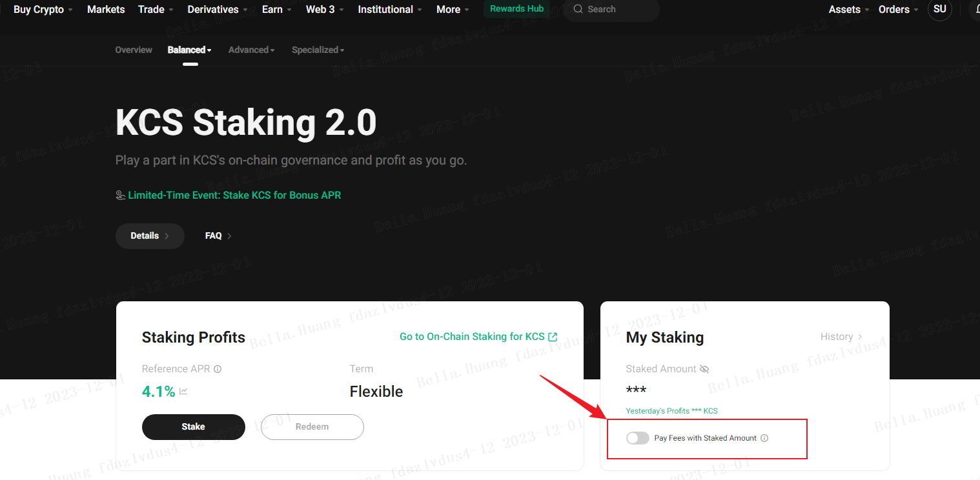Expand the Derivatives dropdown
Screen dimensions: 980x480
218,10
